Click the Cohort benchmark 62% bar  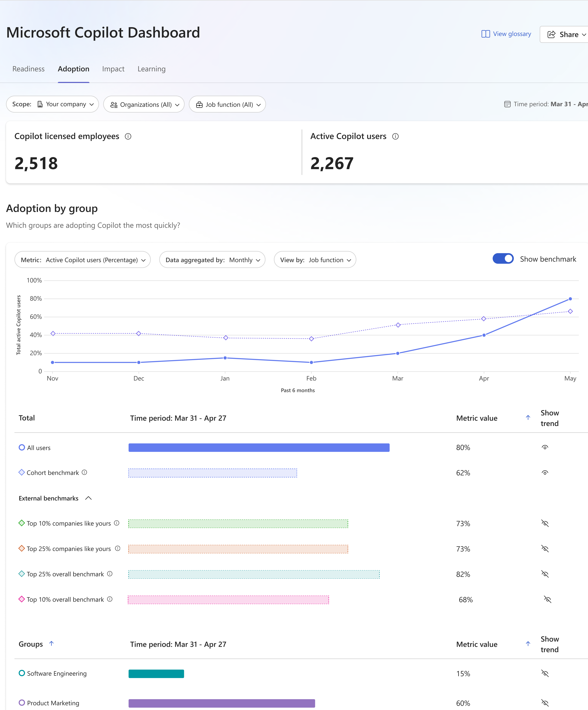213,473
